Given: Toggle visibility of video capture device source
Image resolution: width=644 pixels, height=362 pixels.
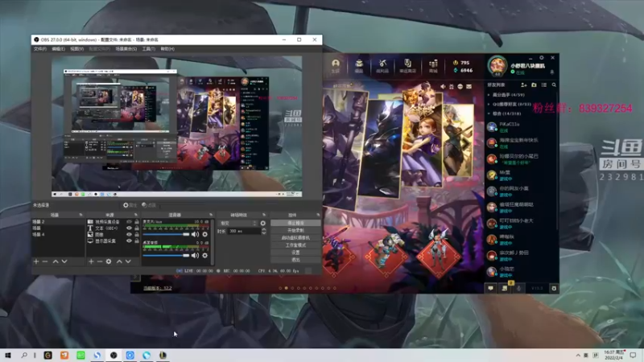Looking at the screenshot, I should [x=129, y=222].
